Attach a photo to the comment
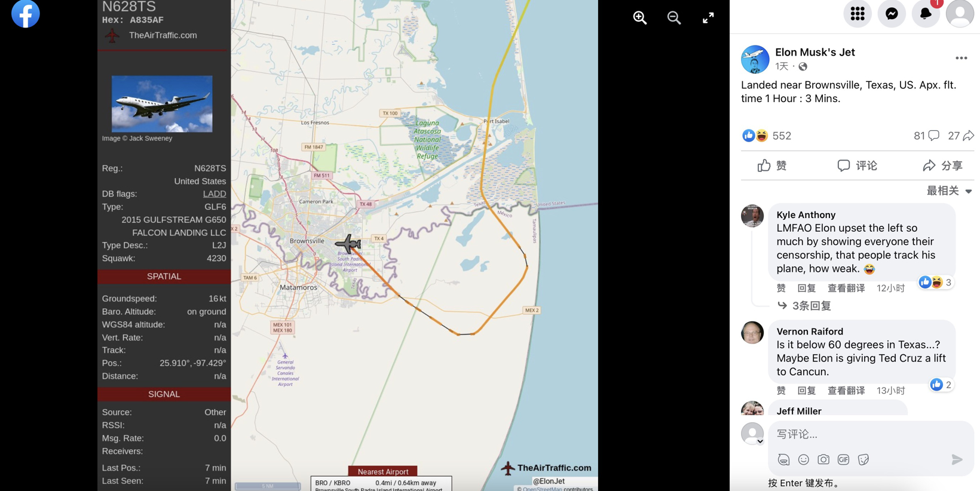 tap(823, 459)
